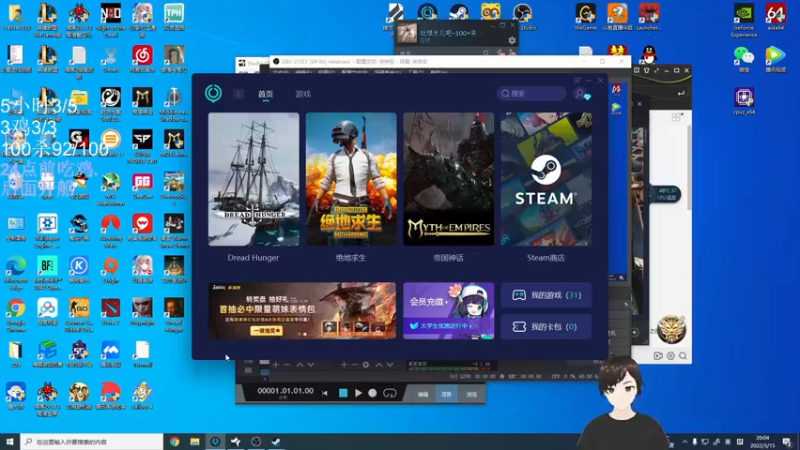This screenshot has width=800, height=450.
Task: Open the Steam store card
Action: (546, 179)
